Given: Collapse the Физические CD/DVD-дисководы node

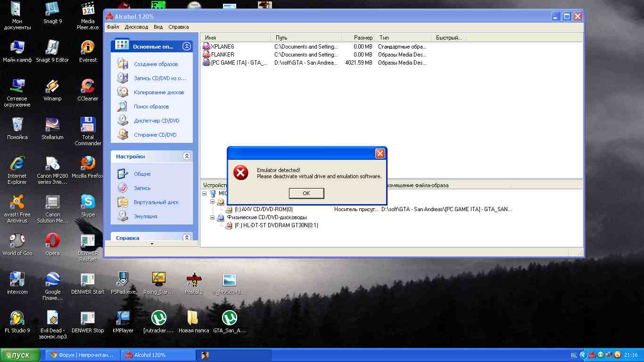Looking at the screenshot, I should coord(213,217).
